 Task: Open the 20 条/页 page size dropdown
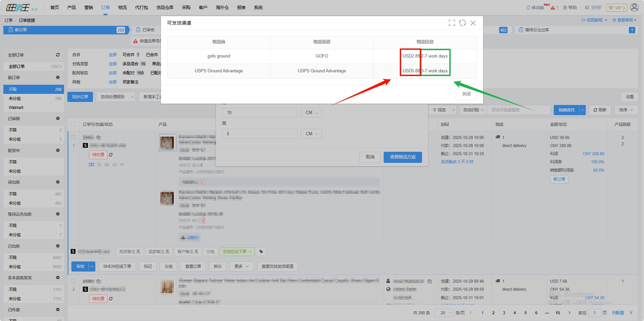(x=444, y=313)
